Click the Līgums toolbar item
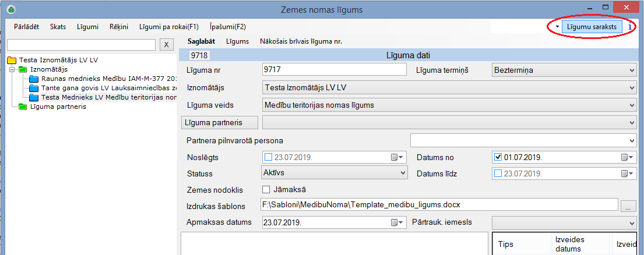The width and height of the screenshot is (644, 255). pos(237,41)
